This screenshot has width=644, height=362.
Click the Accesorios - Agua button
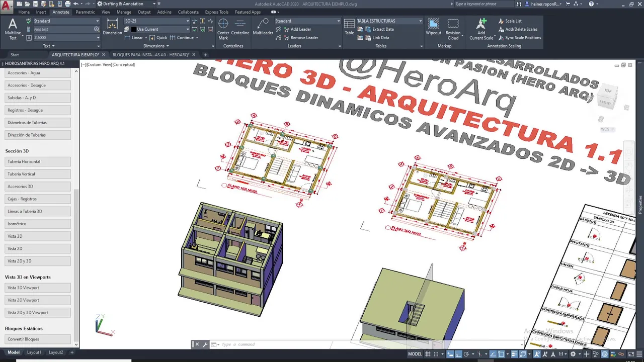point(38,73)
